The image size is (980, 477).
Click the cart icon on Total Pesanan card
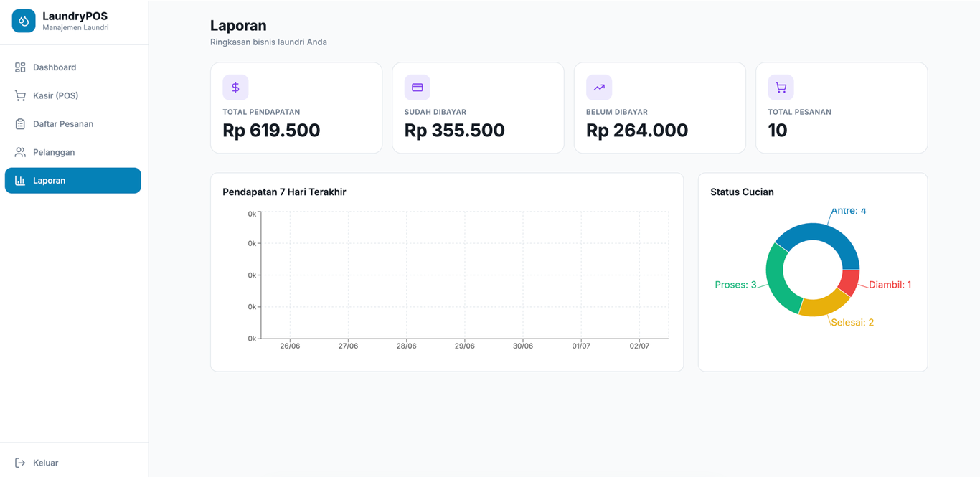781,88
